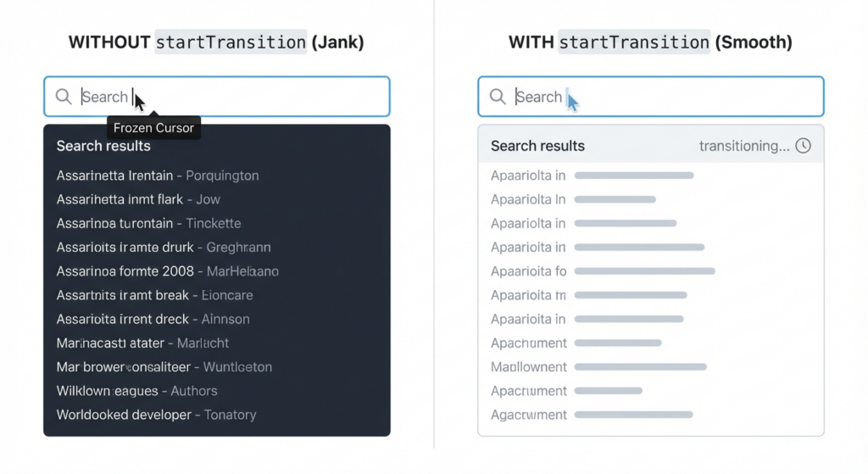Select the result ending in Greghrann
Screen dimensions: 868x474
pos(164,248)
